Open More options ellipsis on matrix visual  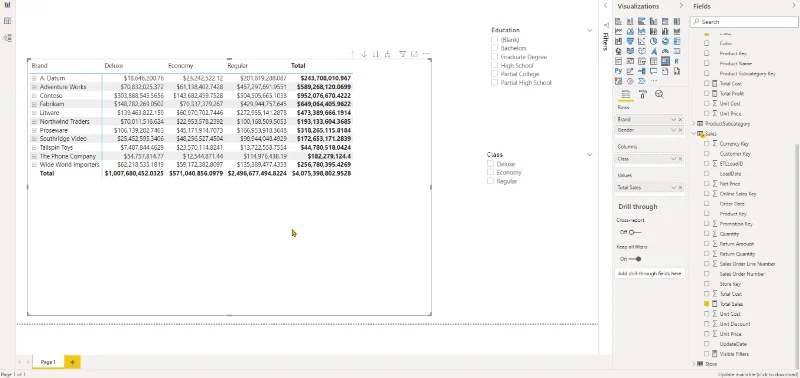pyautogui.click(x=426, y=54)
